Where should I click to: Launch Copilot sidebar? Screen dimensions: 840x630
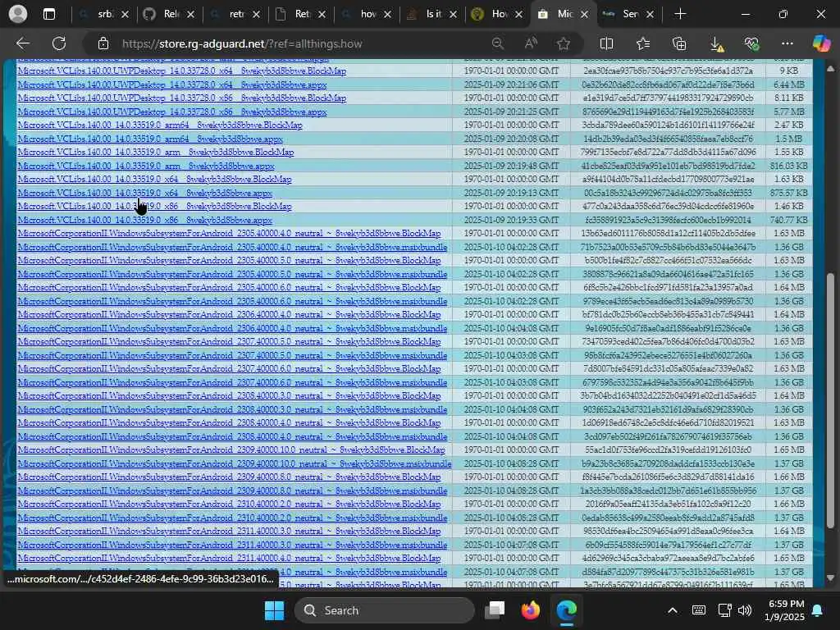[x=821, y=44]
